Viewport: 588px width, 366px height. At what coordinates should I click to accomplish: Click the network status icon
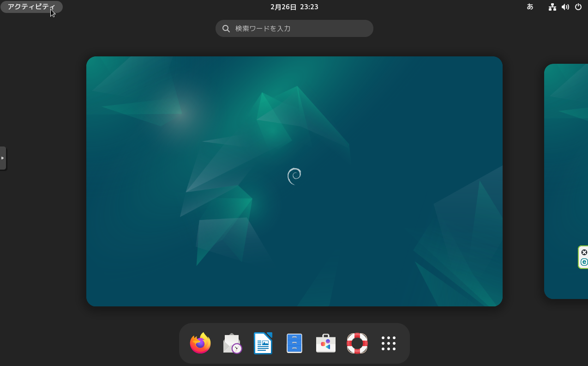(552, 7)
